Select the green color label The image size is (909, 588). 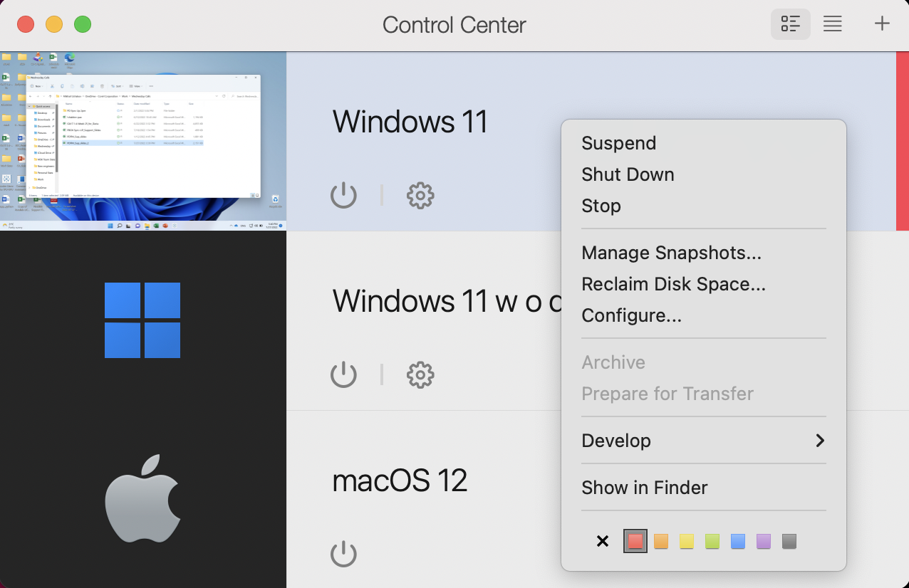point(712,541)
